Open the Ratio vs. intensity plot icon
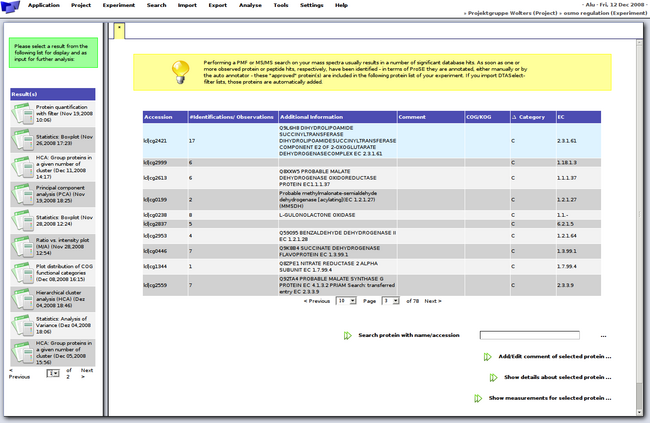Viewport: 650px width, 423px height. coord(23,247)
